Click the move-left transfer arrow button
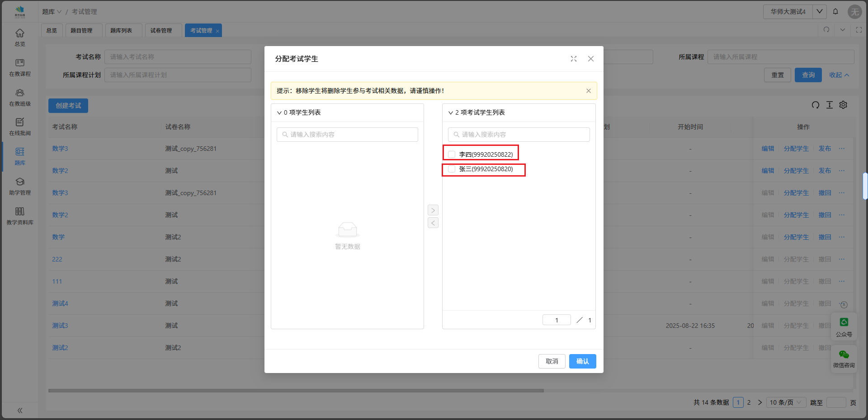This screenshot has height=420, width=868. (433, 223)
